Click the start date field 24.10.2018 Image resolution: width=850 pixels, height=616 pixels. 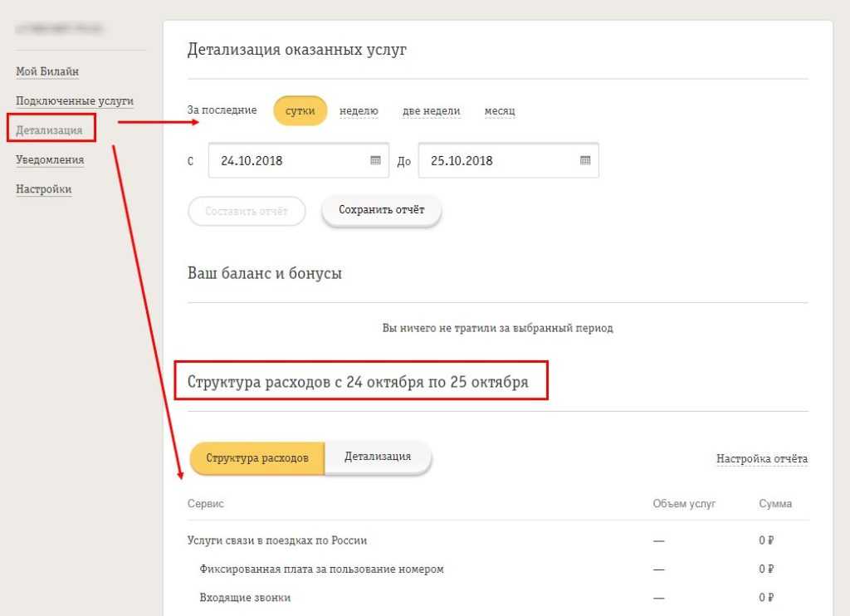coord(286,161)
